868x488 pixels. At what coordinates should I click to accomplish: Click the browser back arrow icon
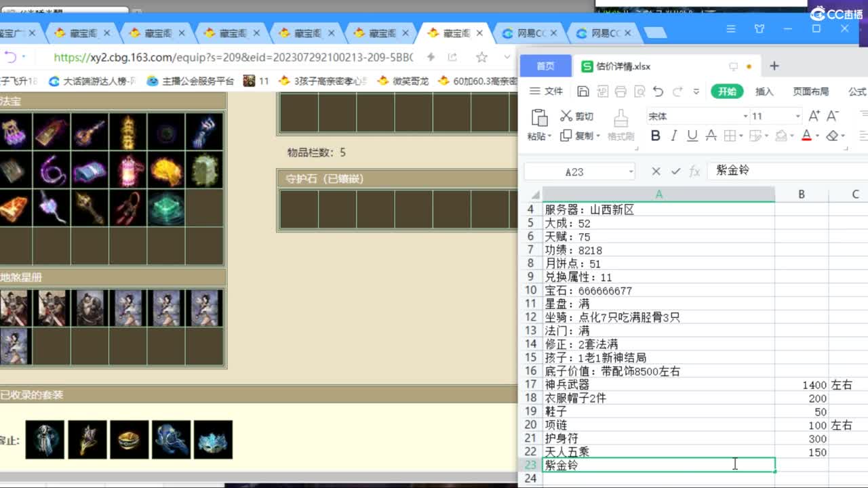[x=10, y=57]
